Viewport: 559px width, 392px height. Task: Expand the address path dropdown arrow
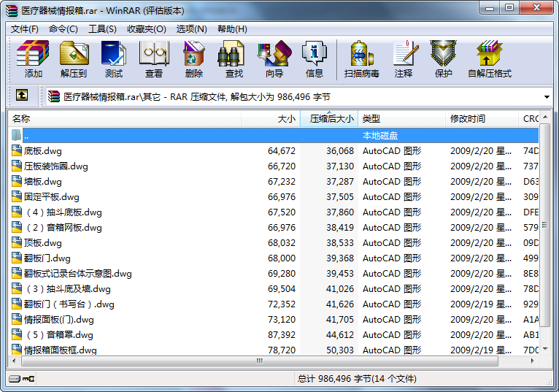pyautogui.click(x=547, y=96)
